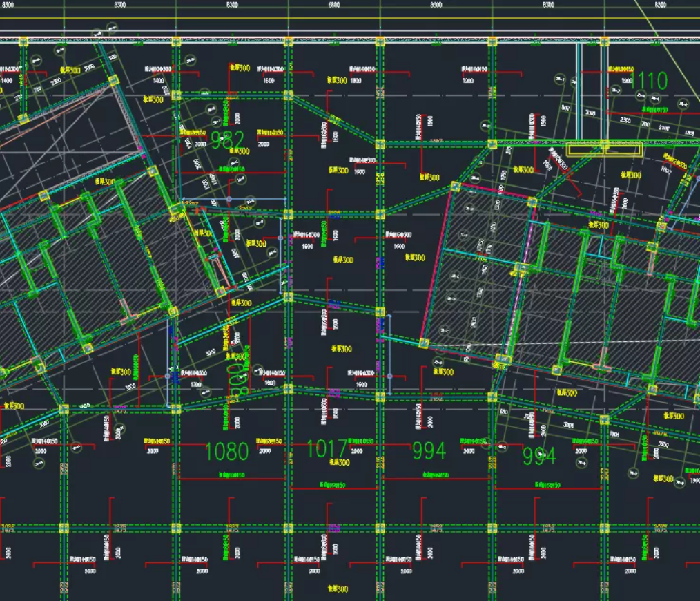
Task: Pick the circular blue grip above 982's bay
Action: point(230,200)
